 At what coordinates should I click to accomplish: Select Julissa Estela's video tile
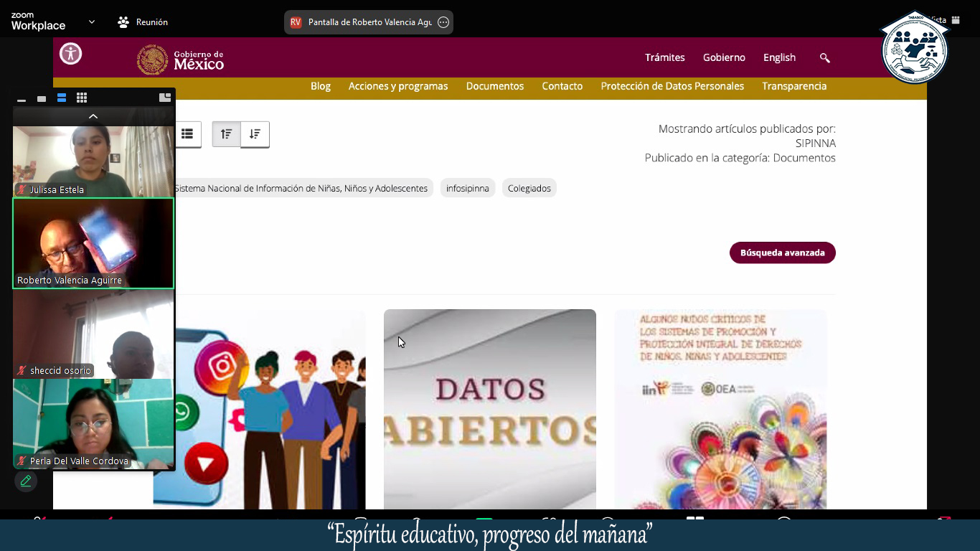click(93, 161)
